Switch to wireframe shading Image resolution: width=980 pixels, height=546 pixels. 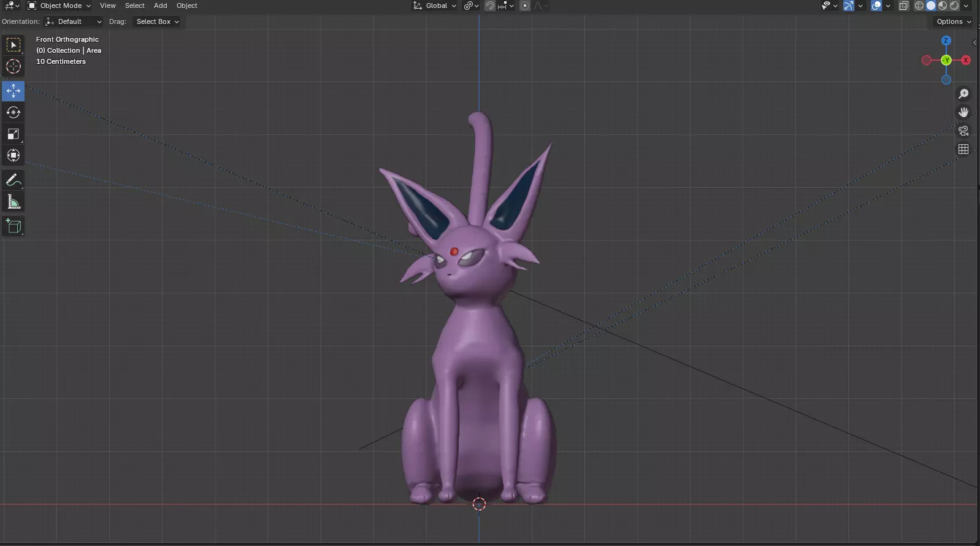(919, 6)
